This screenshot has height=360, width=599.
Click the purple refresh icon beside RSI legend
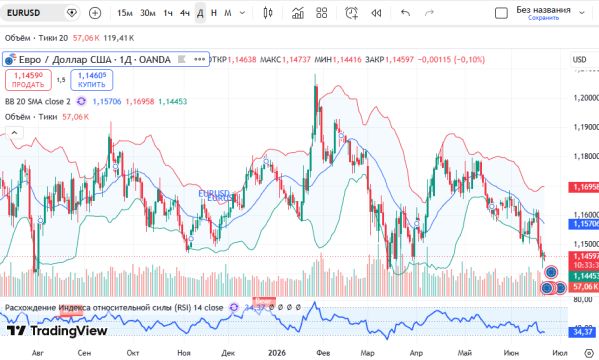click(x=234, y=307)
